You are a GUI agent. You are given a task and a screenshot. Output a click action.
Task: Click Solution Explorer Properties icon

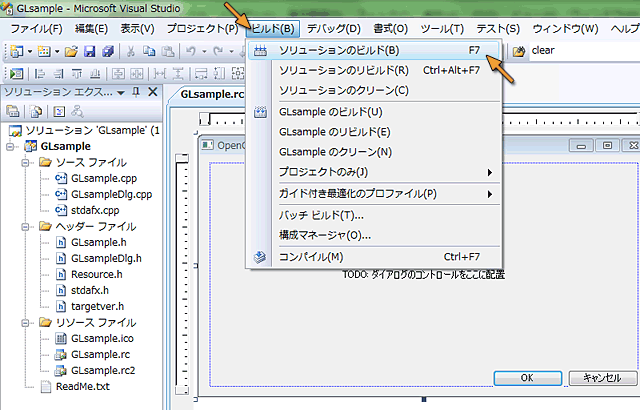pos(13,111)
